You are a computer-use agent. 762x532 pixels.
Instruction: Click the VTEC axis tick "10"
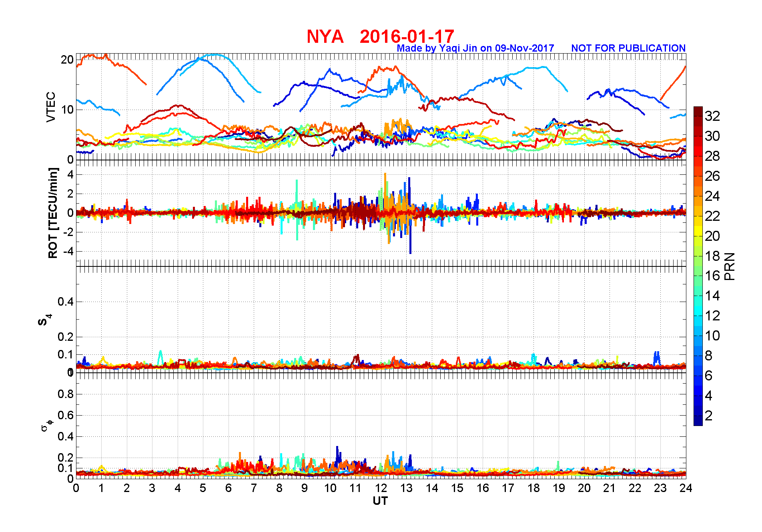[x=67, y=110]
